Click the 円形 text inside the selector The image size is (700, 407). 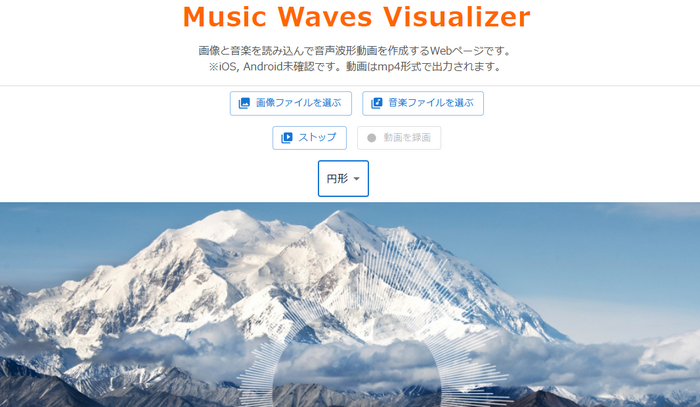click(x=337, y=179)
